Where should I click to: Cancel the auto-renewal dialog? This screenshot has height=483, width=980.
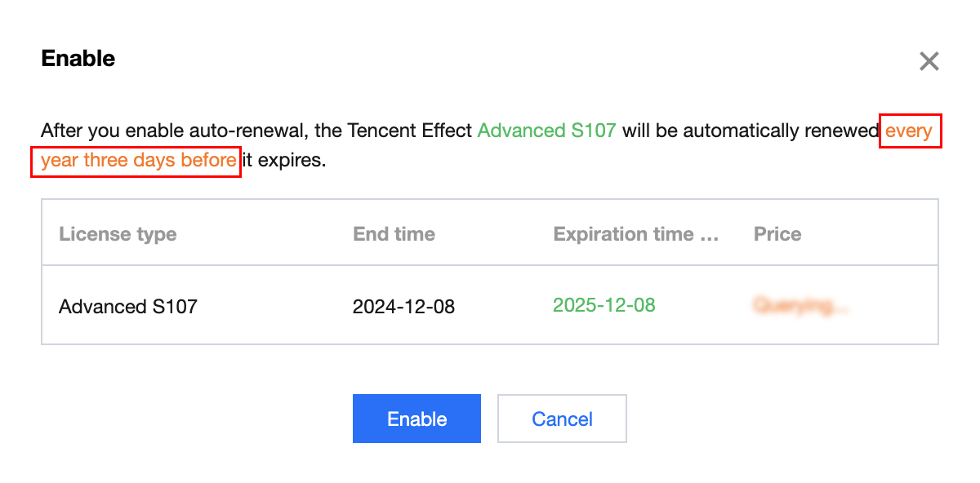562,419
